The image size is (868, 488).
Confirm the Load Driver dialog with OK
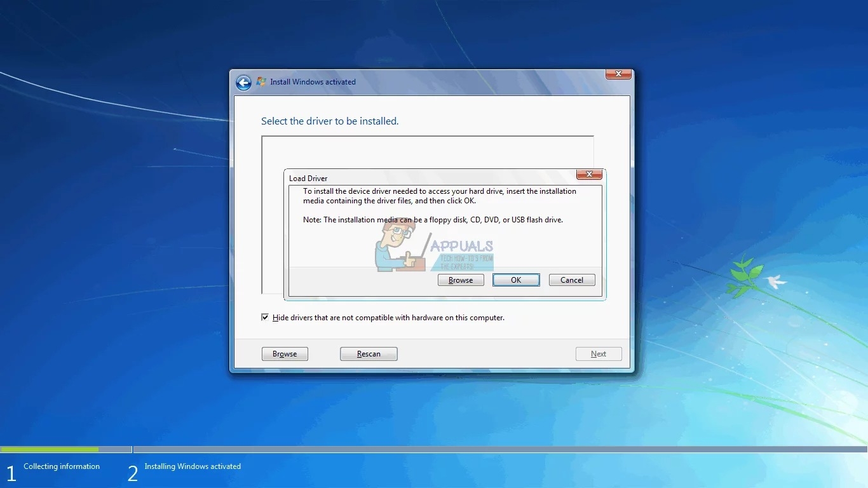[516, 280]
